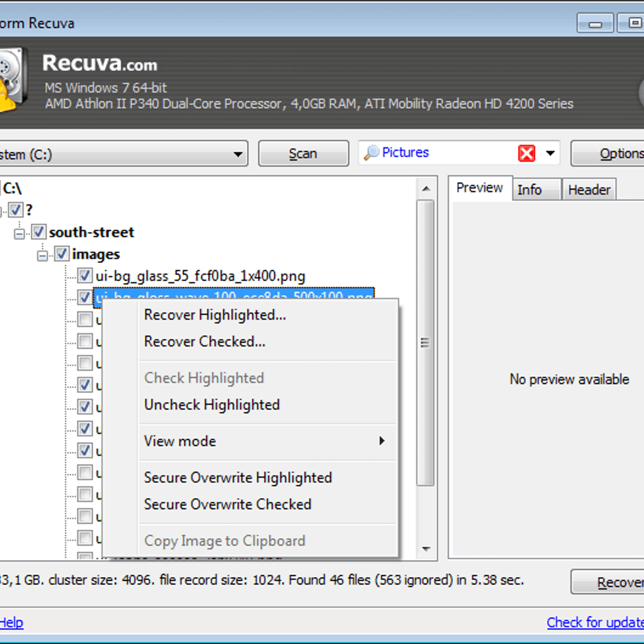Image resolution: width=644 pixels, height=644 pixels.
Task: Minimize the Recuva window
Action: point(595,23)
